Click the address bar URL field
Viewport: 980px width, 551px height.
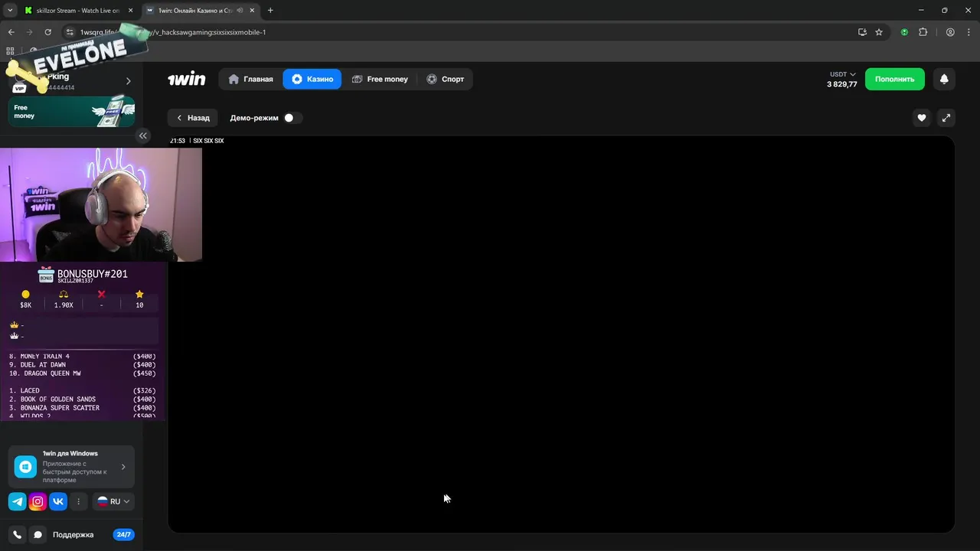pos(459,32)
